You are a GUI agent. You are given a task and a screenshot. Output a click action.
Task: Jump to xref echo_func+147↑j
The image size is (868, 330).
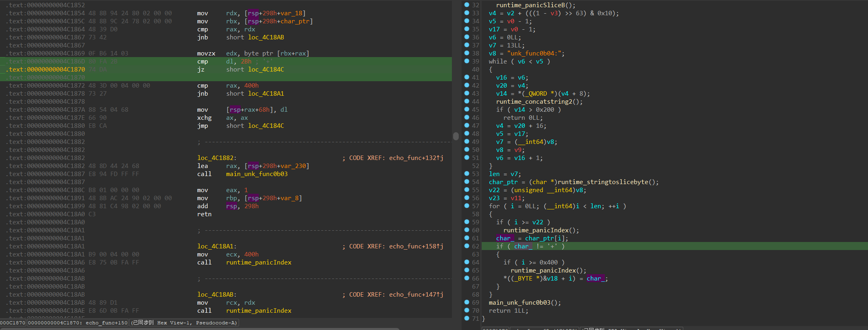[x=416, y=295]
